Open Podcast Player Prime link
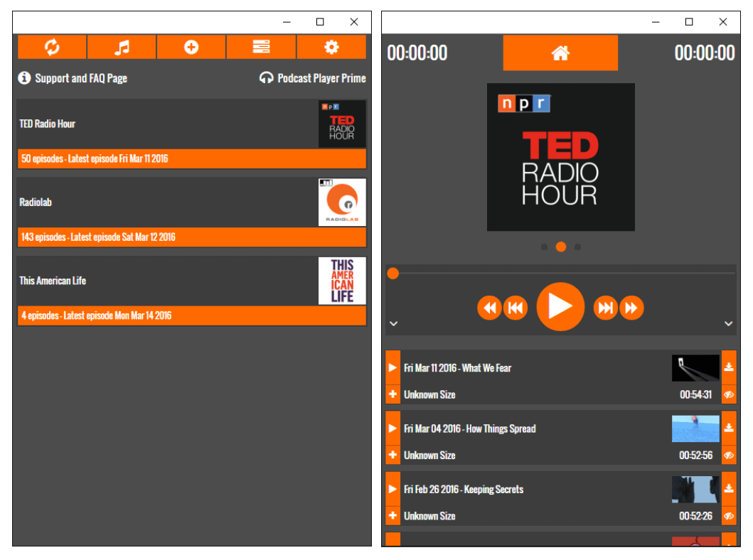Image resolution: width=753 pixels, height=560 pixels. (x=313, y=77)
